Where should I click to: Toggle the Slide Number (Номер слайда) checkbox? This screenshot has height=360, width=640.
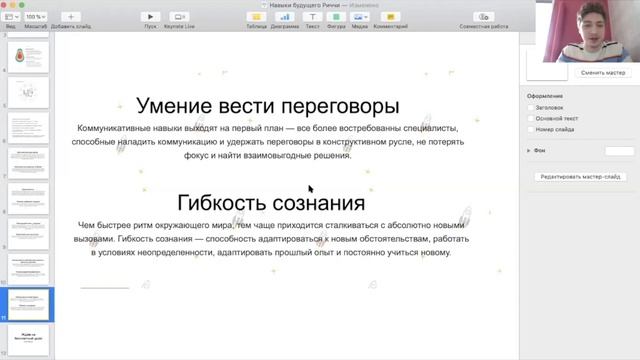[531, 129]
